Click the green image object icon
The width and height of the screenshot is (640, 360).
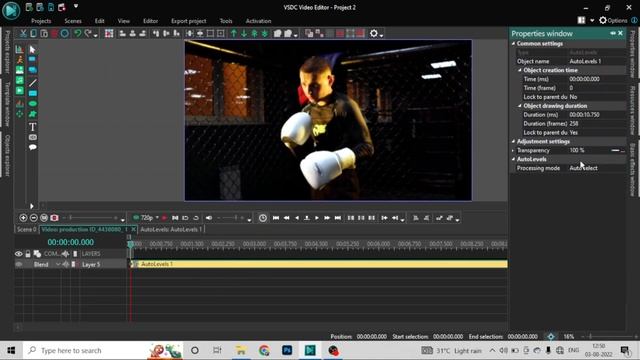20,70
